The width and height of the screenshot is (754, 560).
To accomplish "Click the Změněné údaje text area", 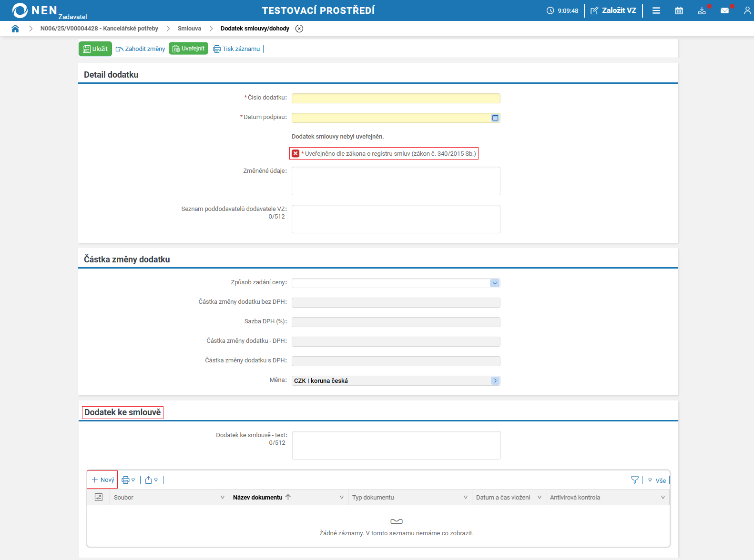I will (396, 181).
